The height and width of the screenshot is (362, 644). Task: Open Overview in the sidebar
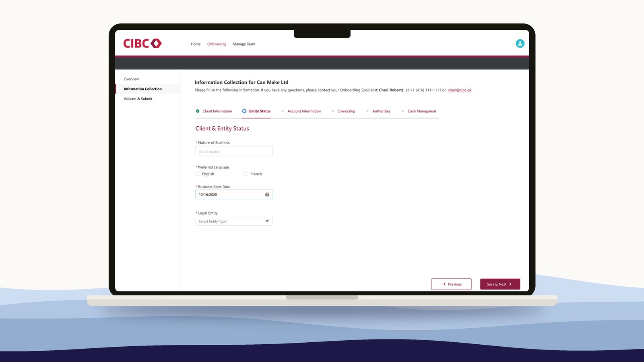tap(131, 79)
